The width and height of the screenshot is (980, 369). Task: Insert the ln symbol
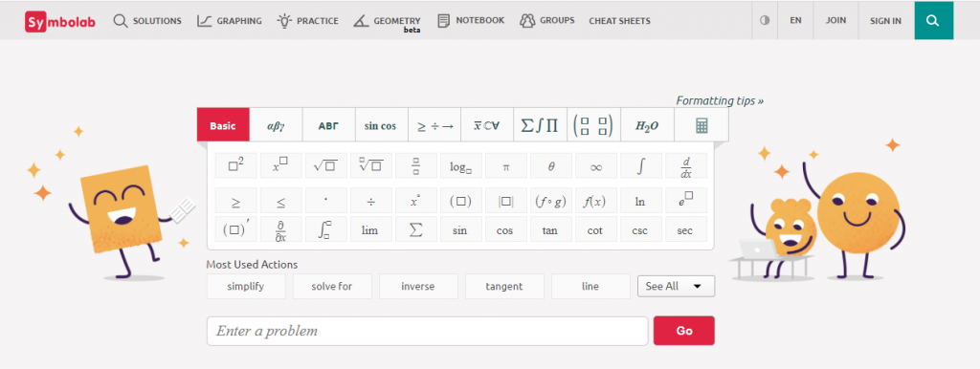pos(640,201)
